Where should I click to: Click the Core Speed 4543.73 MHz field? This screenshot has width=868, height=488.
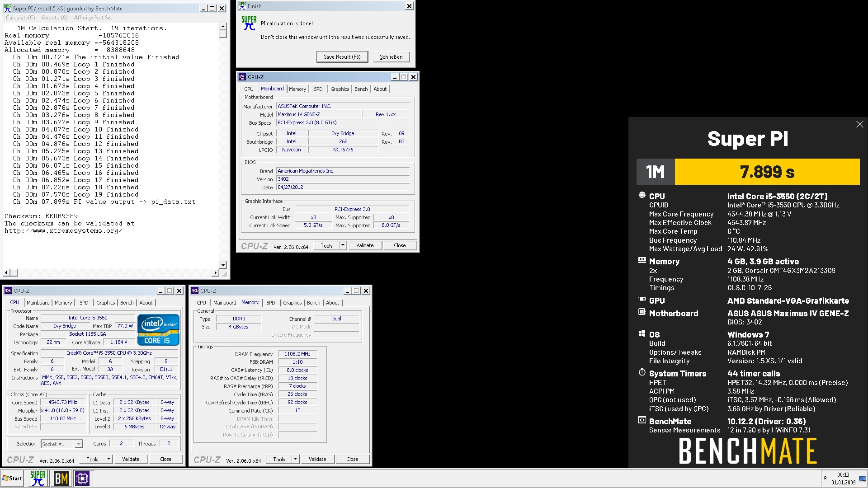click(63, 402)
